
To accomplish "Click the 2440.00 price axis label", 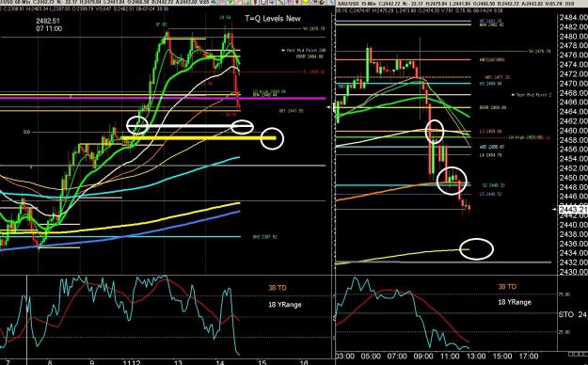I will [x=573, y=225].
